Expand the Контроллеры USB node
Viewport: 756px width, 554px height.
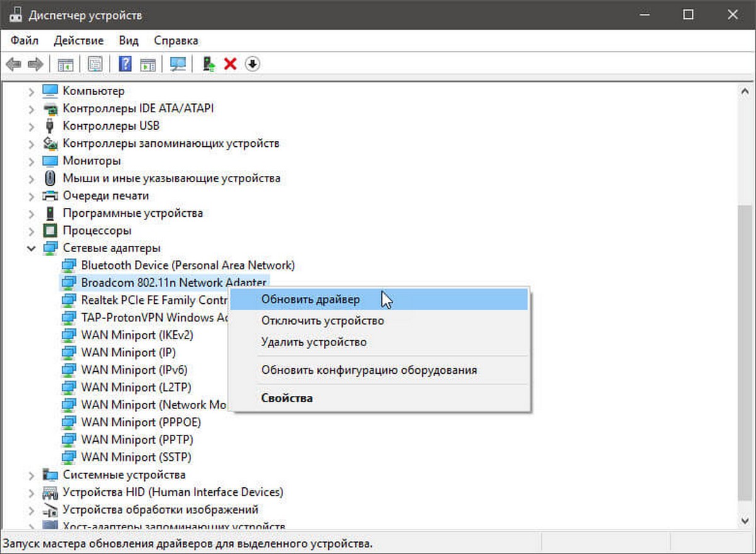tap(31, 126)
